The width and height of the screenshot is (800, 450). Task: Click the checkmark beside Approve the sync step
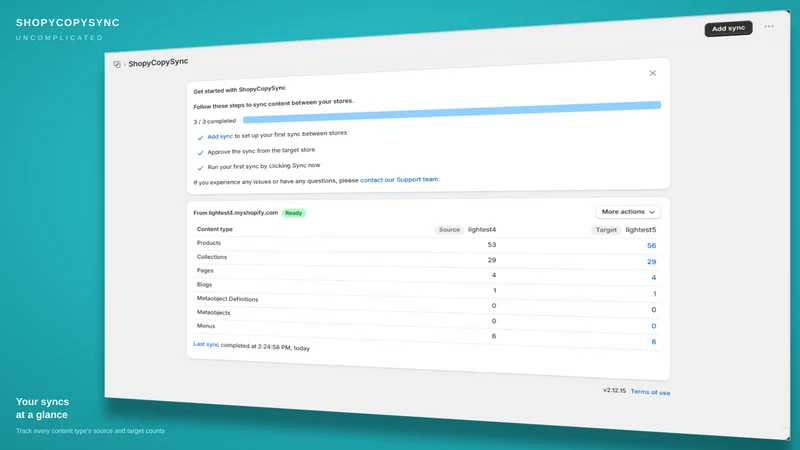click(x=200, y=153)
